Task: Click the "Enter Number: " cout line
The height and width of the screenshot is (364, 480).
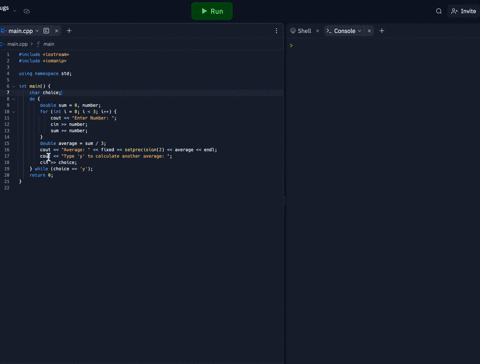Action: [83, 118]
